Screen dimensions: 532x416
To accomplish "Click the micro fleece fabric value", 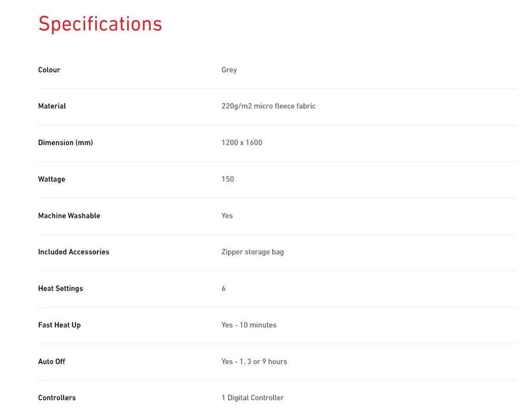I will click(x=268, y=106).
